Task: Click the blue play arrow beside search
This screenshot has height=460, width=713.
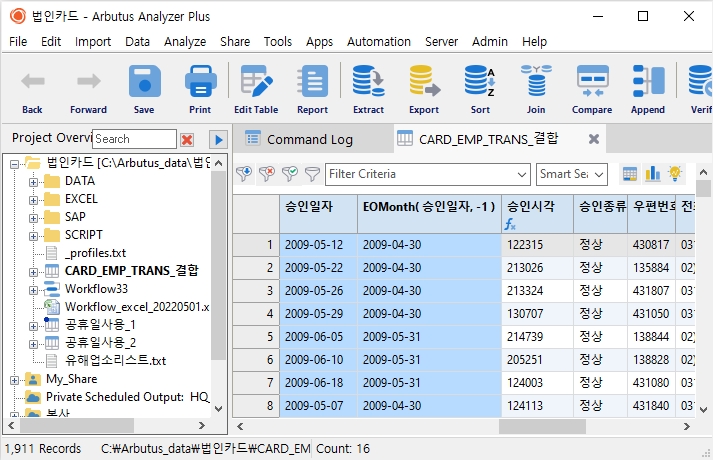Action: point(218,140)
